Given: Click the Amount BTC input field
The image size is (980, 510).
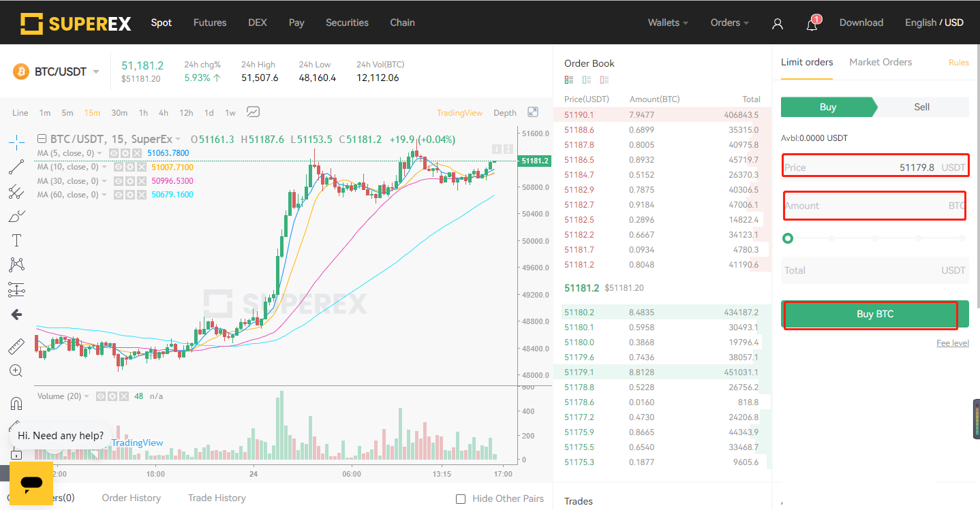Looking at the screenshot, I should click(x=875, y=206).
